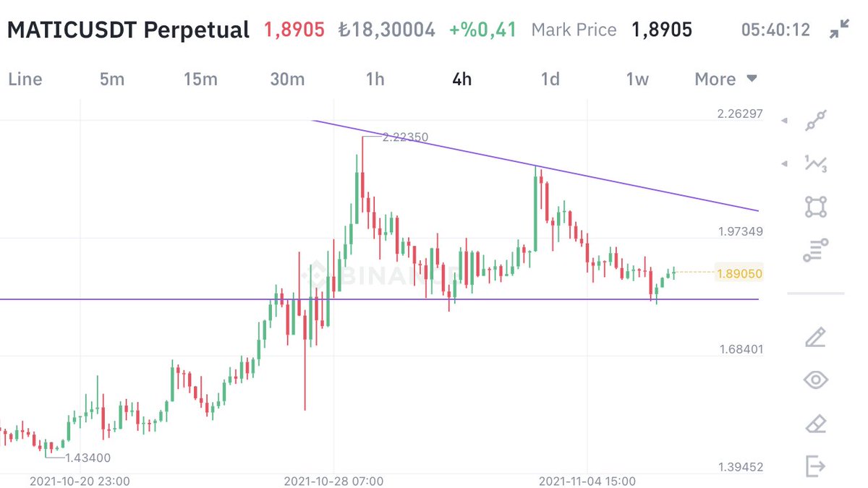Click the horizontal purple support line
This screenshot has height=488, width=868.
click(x=380, y=299)
